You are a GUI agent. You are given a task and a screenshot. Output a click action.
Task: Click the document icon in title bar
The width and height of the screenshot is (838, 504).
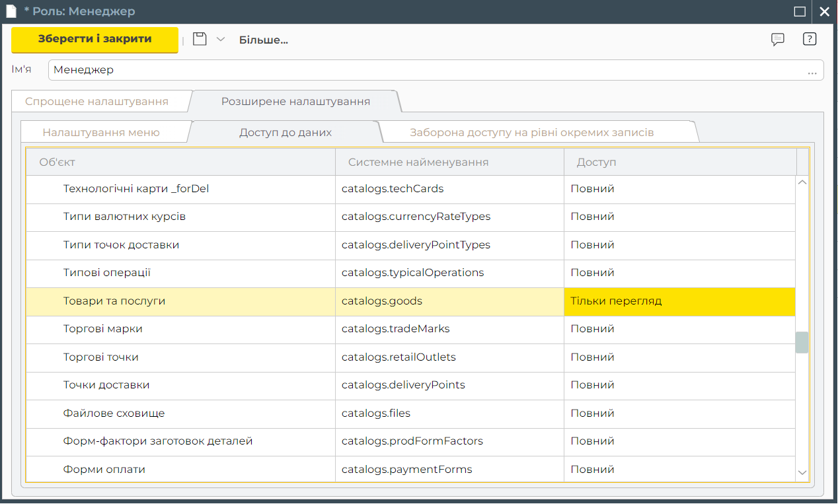(x=11, y=11)
